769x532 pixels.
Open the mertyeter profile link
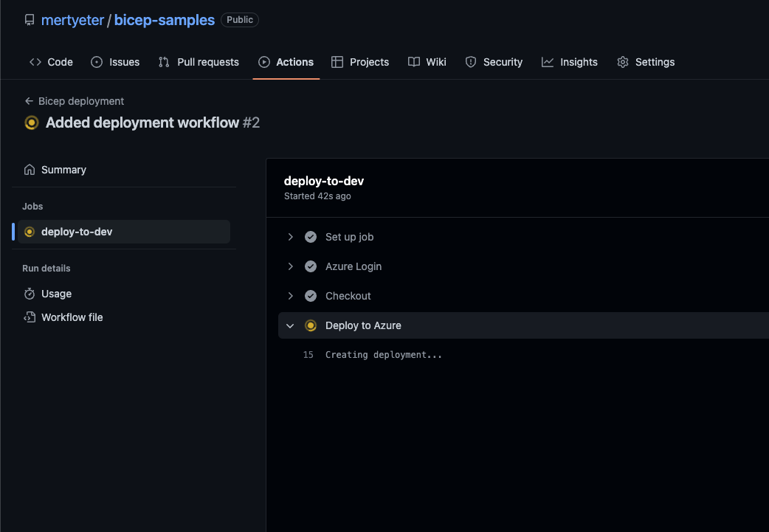(x=72, y=20)
